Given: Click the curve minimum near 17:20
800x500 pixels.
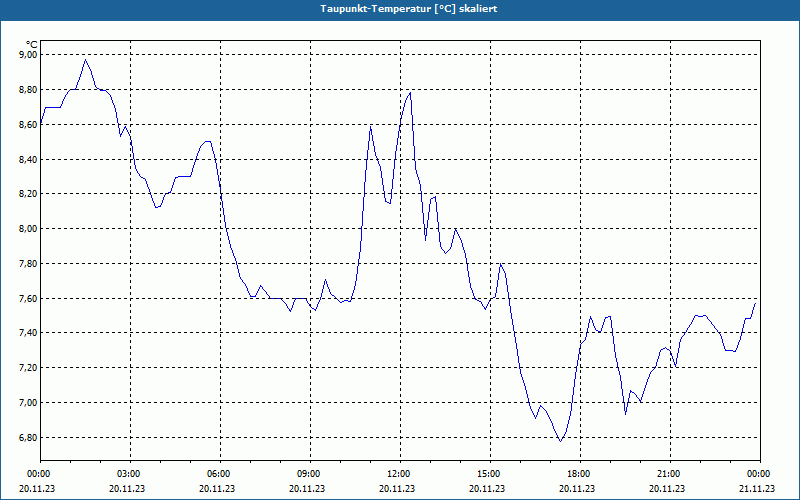Looking at the screenshot, I should click(x=561, y=441).
